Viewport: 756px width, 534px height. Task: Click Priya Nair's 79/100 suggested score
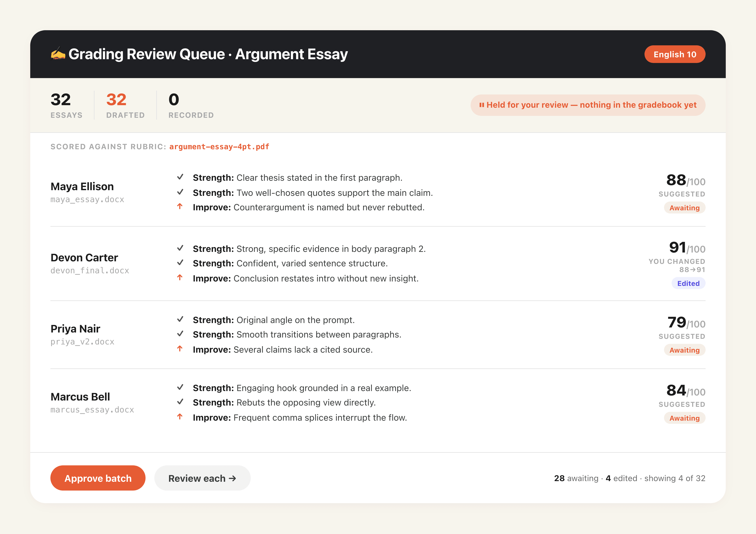point(686,323)
